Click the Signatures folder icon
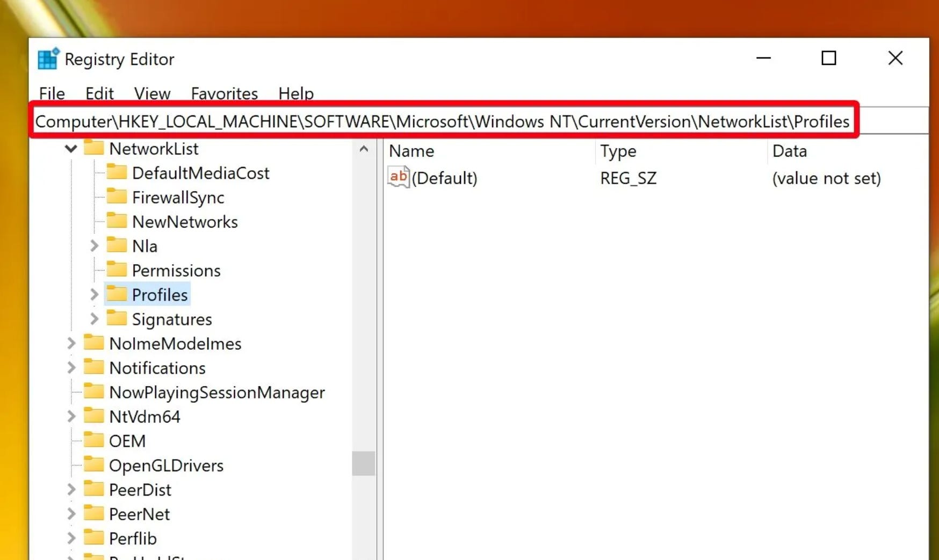 tap(117, 318)
